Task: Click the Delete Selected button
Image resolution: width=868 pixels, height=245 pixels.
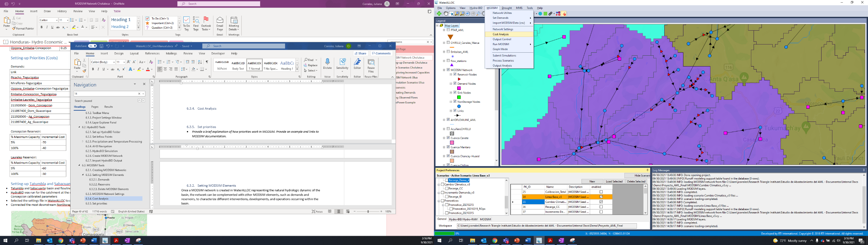Action: [636, 181]
